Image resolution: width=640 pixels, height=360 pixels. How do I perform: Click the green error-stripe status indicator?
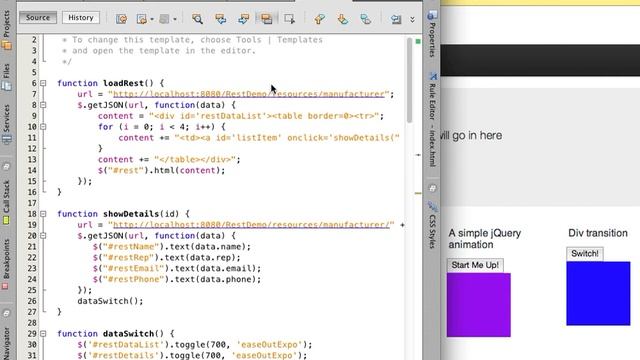pyautogui.click(x=418, y=41)
